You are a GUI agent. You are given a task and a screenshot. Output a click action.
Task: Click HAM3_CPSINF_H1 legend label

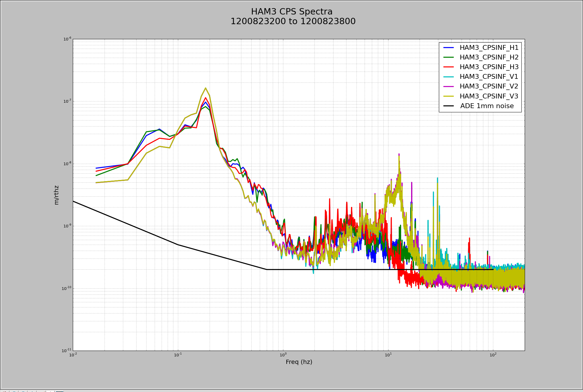489,48
